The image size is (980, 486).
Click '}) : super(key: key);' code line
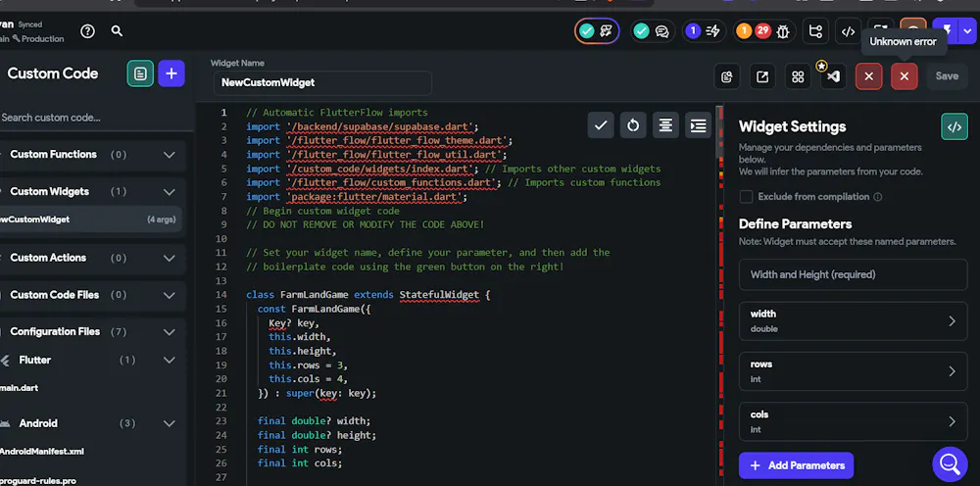pos(317,393)
